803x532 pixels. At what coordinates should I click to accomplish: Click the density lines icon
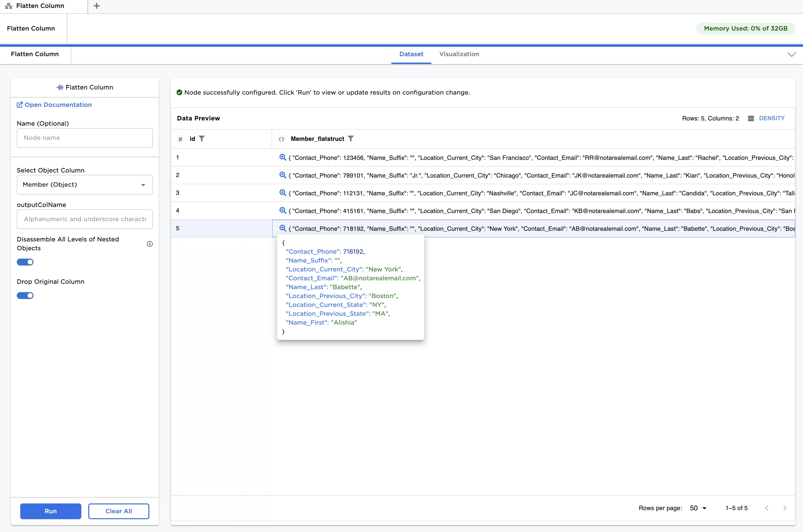[x=751, y=118]
